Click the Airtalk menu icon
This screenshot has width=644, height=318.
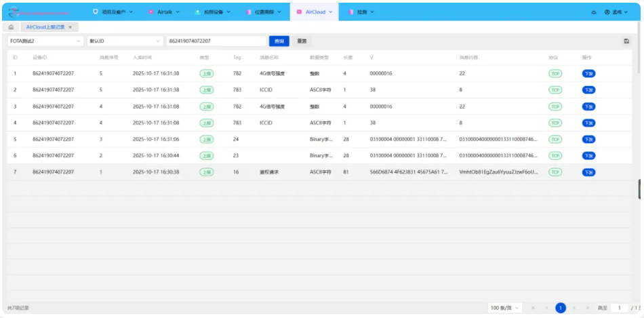coord(150,12)
